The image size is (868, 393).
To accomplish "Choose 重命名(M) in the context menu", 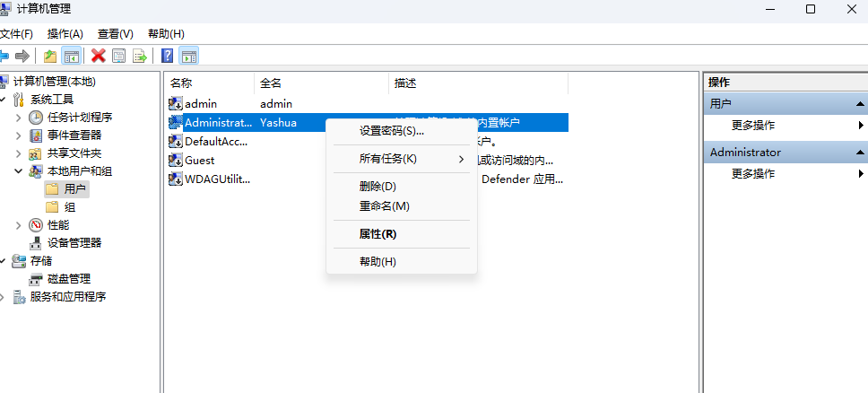I will [x=384, y=206].
